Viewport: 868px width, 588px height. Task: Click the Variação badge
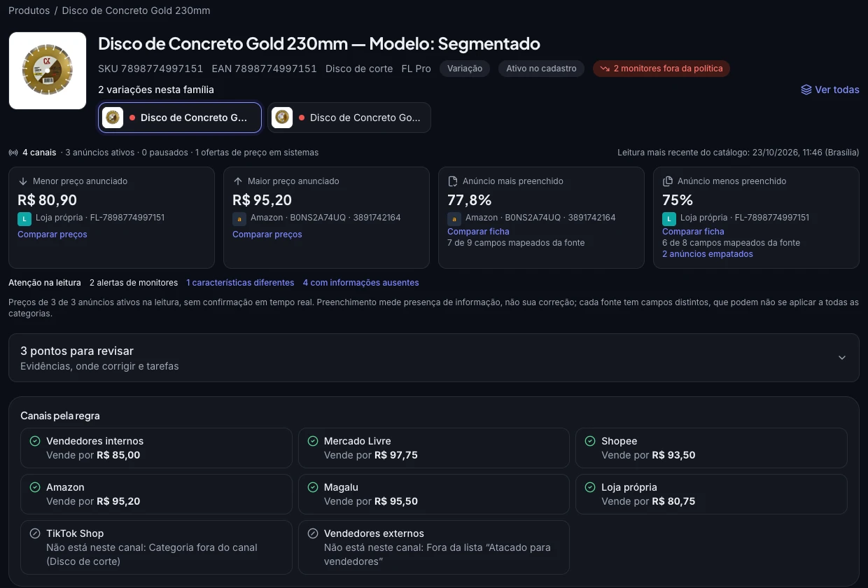(465, 69)
